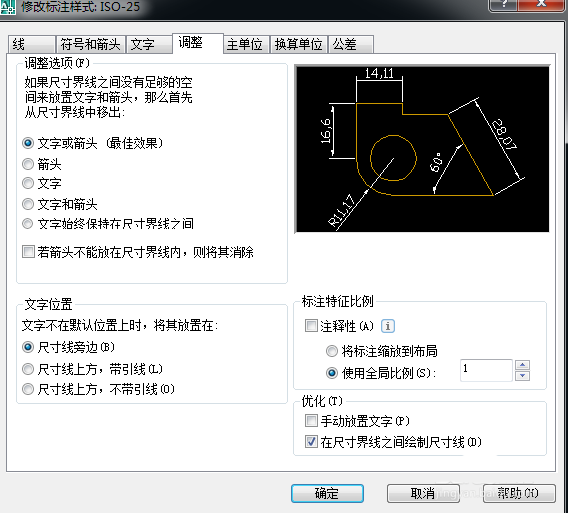568x513 pixels.
Task: Click the global scale value field
Action: tap(486, 370)
